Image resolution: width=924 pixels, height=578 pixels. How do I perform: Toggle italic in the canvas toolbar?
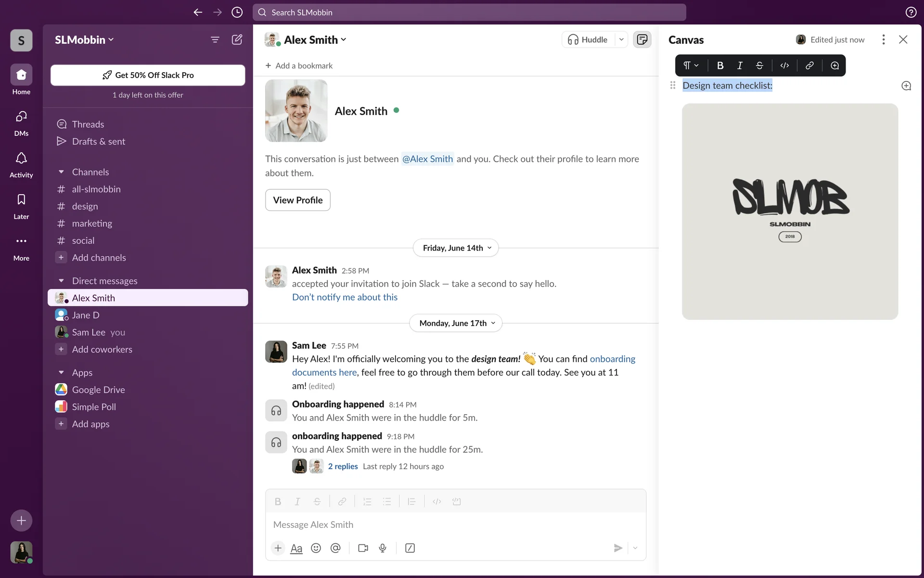coord(740,66)
